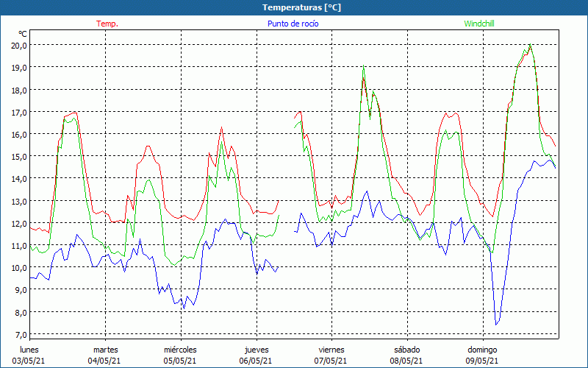The width and height of the screenshot is (588, 368).
Task: Click the martes day label
Action: pos(106,350)
